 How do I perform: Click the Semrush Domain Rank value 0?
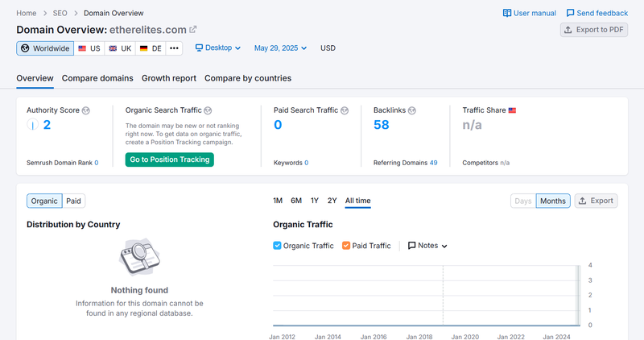96,163
